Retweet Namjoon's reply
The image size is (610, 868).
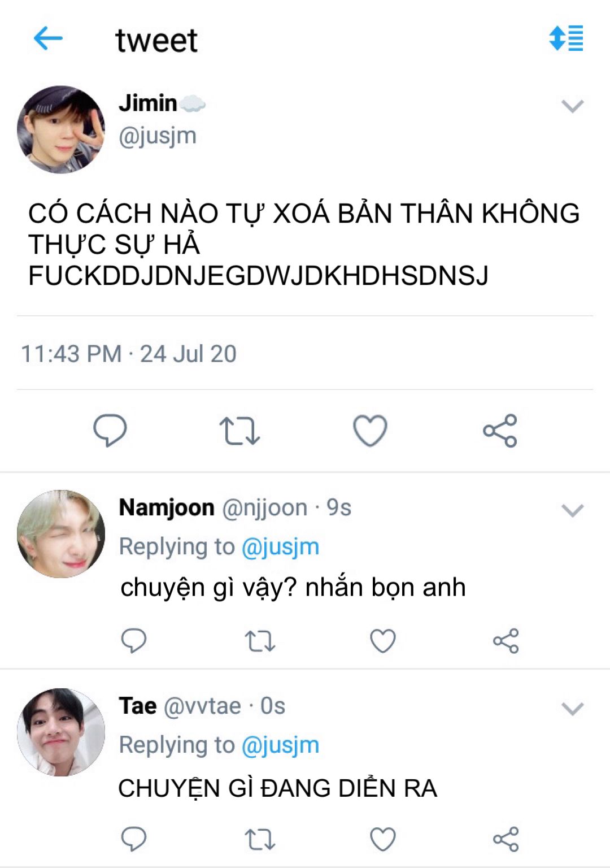point(260,641)
